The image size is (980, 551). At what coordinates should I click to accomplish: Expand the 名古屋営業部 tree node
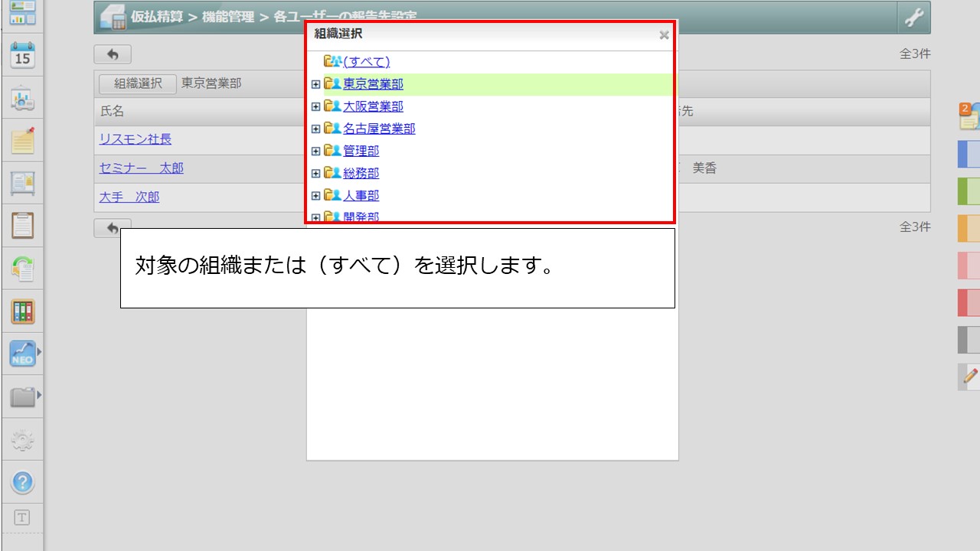pos(315,129)
